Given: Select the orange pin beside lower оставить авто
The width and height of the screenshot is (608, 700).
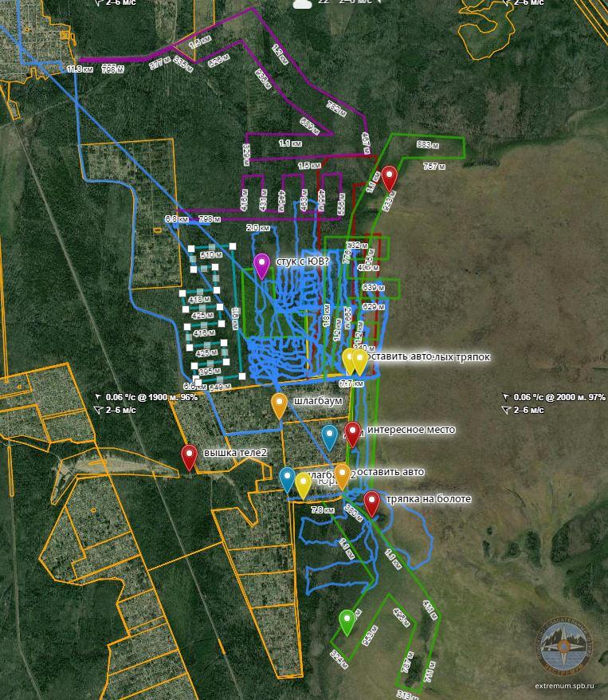Looking at the screenshot, I should [342, 475].
